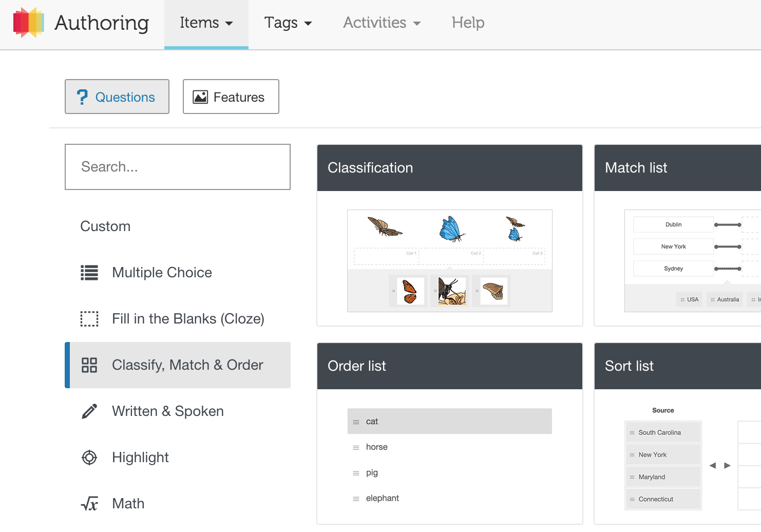Click the Search input field

tap(178, 167)
